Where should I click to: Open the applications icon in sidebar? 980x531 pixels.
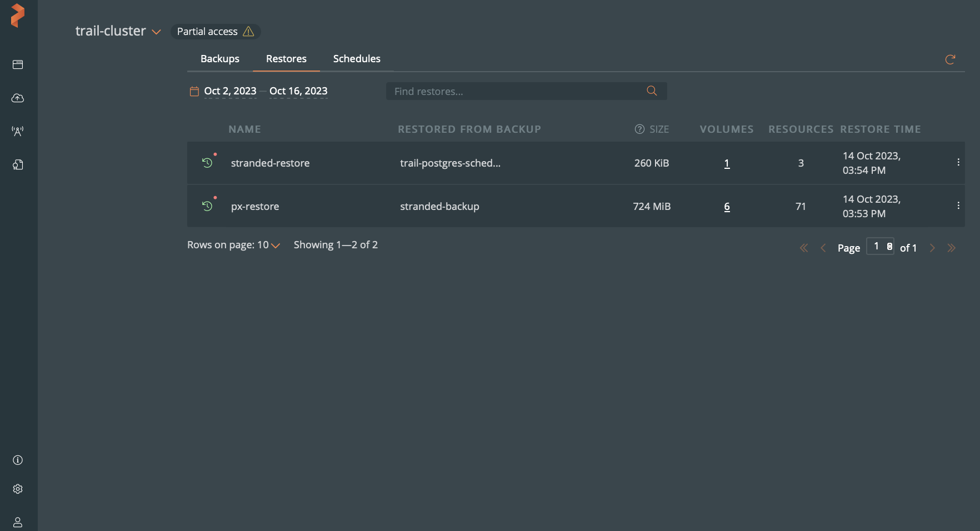pyautogui.click(x=18, y=65)
